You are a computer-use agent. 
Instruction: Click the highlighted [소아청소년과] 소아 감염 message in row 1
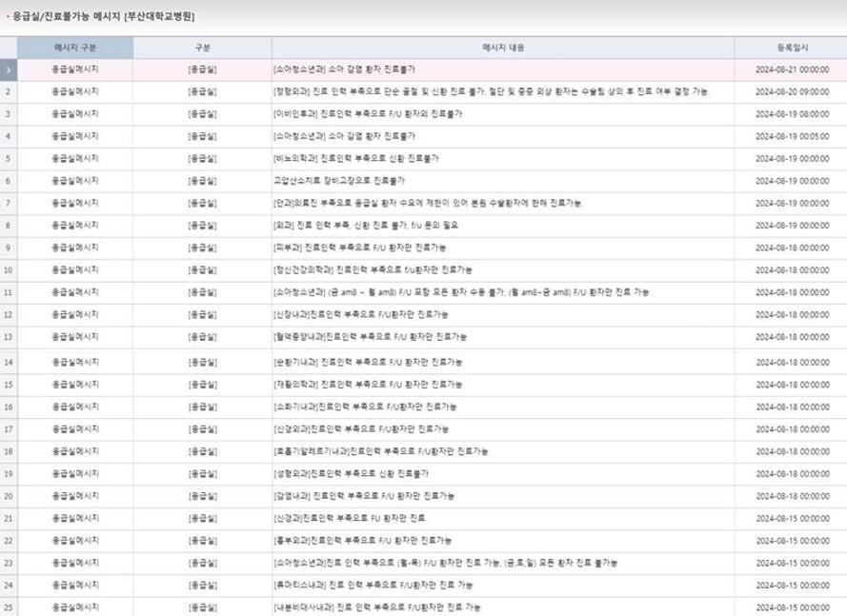pos(344,70)
